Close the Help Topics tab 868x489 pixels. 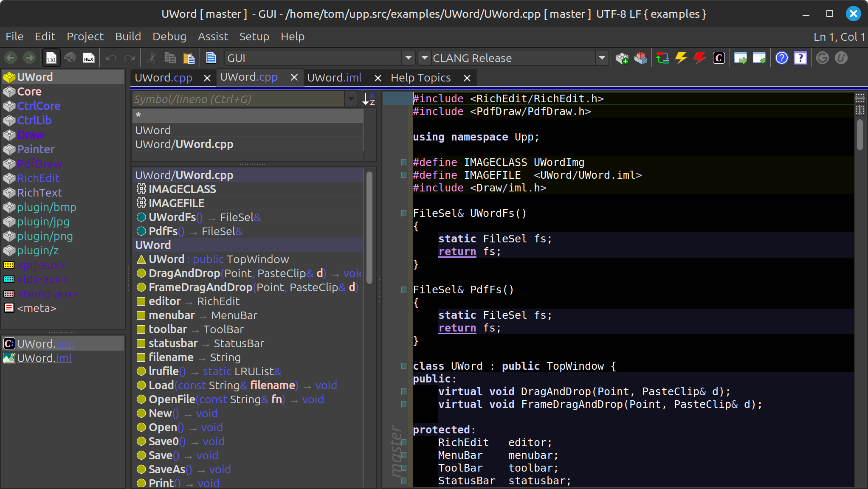467,78
